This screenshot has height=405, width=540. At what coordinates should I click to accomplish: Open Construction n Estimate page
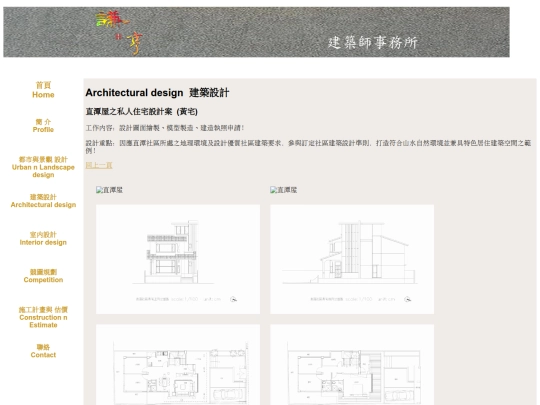[x=43, y=317]
